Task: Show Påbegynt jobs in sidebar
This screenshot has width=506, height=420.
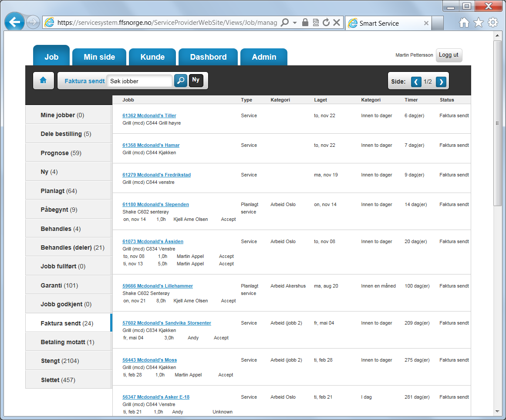Action: pyautogui.click(x=69, y=210)
